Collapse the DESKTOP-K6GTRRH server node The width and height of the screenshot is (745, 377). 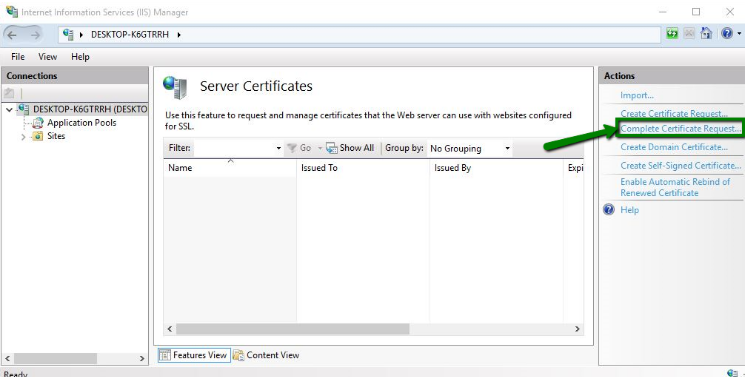point(9,110)
